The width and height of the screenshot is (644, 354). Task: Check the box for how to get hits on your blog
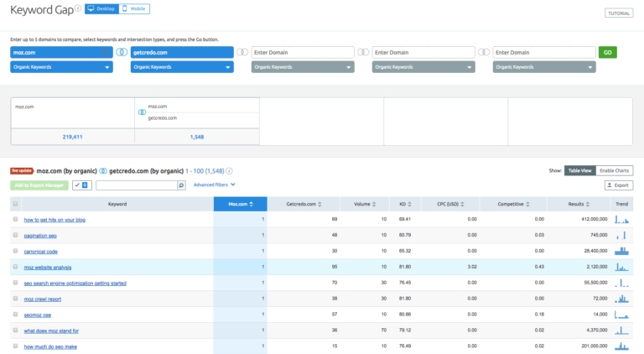pyautogui.click(x=16, y=219)
